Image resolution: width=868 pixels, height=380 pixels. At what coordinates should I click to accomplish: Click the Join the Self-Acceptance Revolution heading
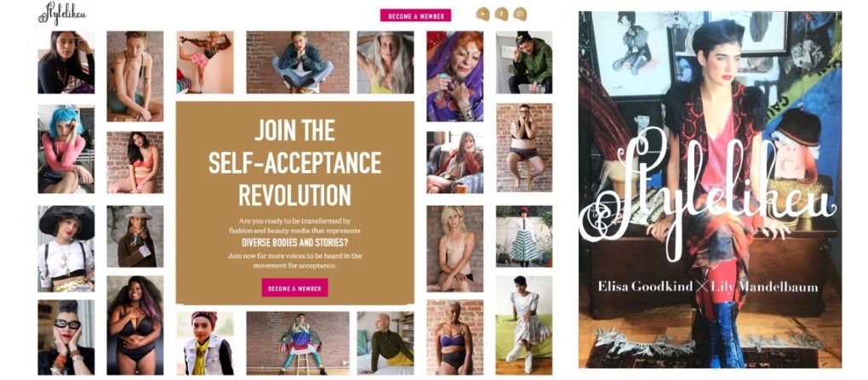pyautogui.click(x=294, y=162)
